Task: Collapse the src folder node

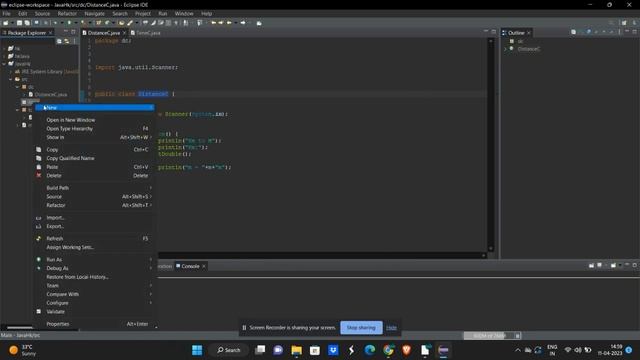Action: (x=11, y=79)
